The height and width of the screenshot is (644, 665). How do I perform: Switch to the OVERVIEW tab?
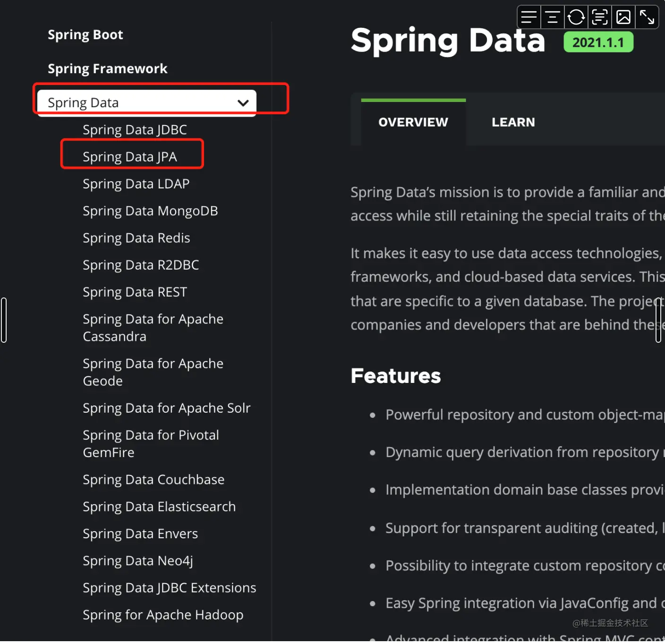pyautogui.click(x=413, y=122)
